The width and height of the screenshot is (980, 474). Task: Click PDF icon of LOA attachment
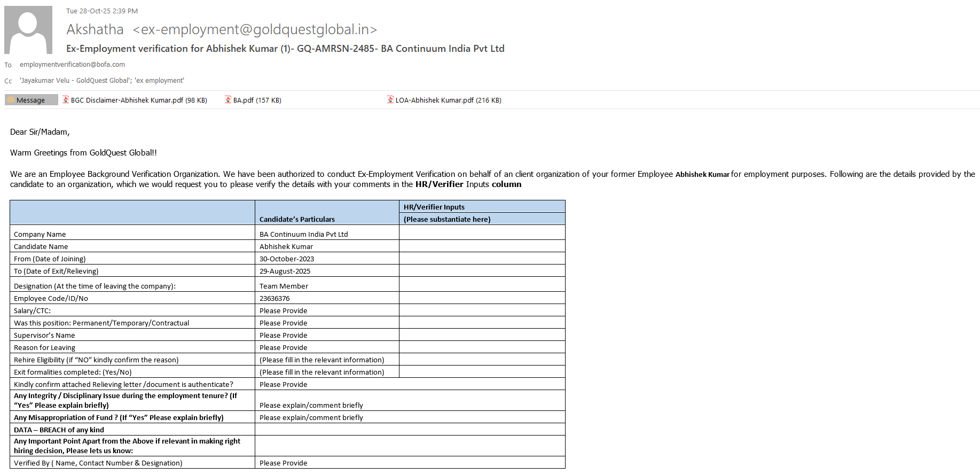[390, 99]
